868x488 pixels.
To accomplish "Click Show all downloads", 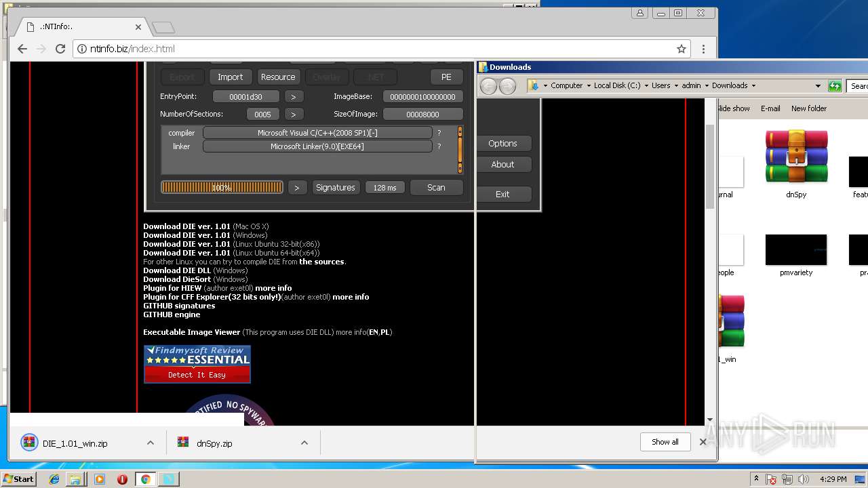I will coord(665,442).
